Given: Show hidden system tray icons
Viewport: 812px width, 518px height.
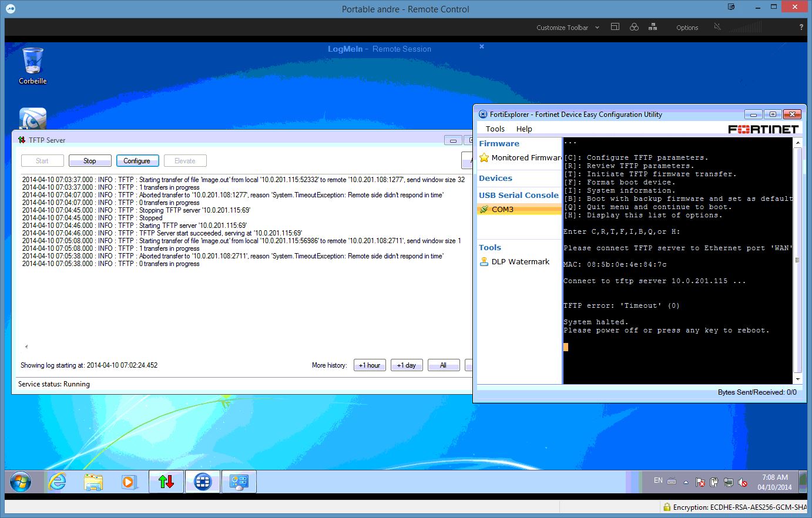Looking at the screenshot, I should tap(686, 482).
